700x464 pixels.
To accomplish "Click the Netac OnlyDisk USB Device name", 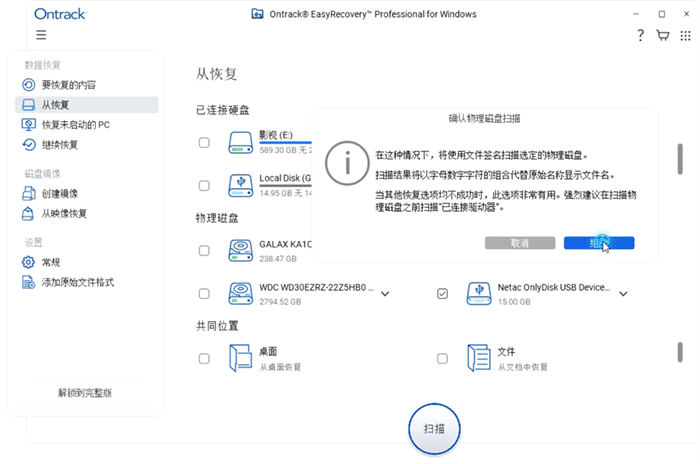I will pyautogui.click(x=554, y=287).
